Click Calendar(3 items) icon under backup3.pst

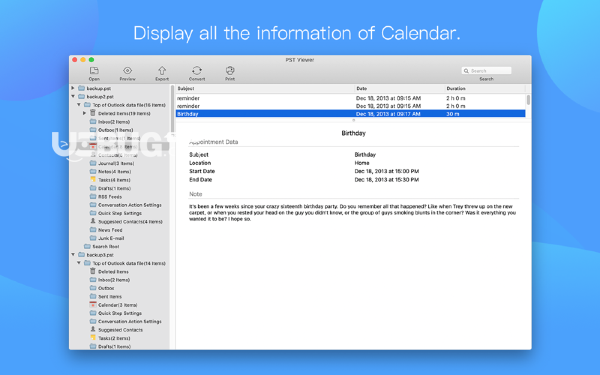[x=93, y=305]
